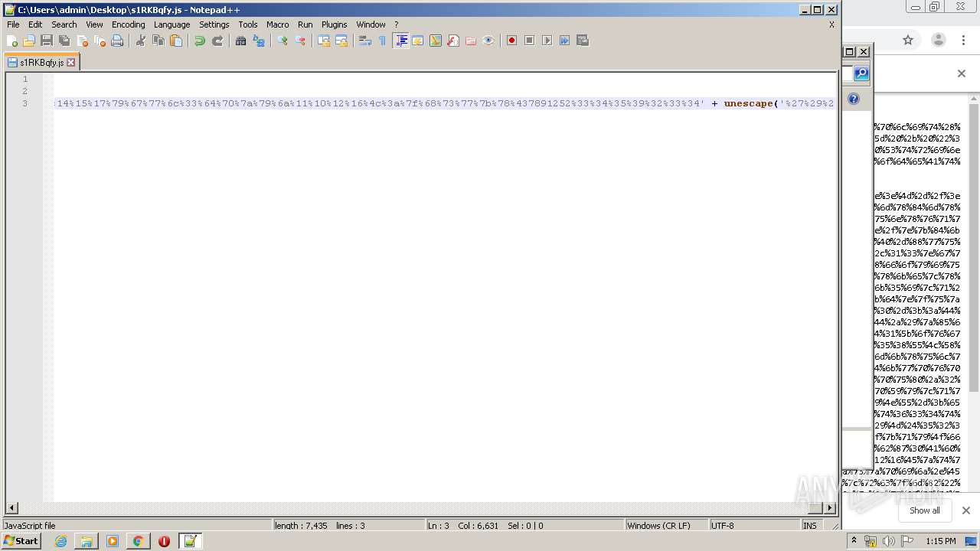Click horizontal scrollbar left arrow
980x551 pixels.
11,507
